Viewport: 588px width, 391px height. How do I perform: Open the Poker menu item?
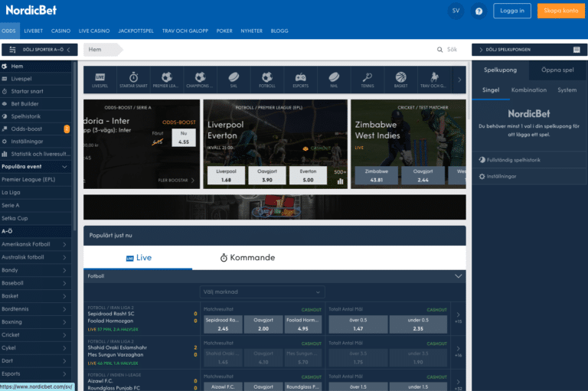(x=224, y=31)
